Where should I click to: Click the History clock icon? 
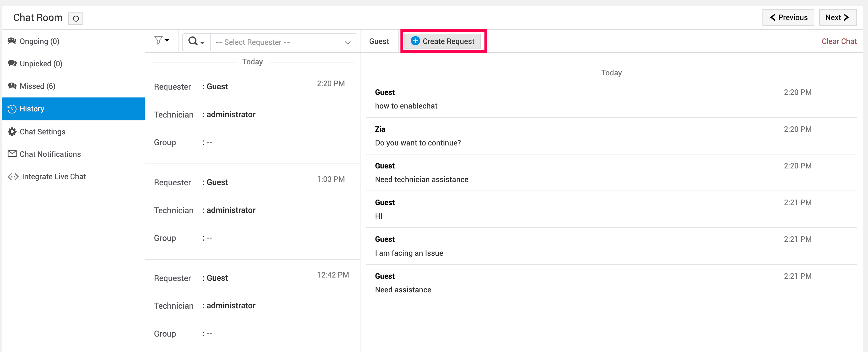pyautogui.click(x=12, y=109)
